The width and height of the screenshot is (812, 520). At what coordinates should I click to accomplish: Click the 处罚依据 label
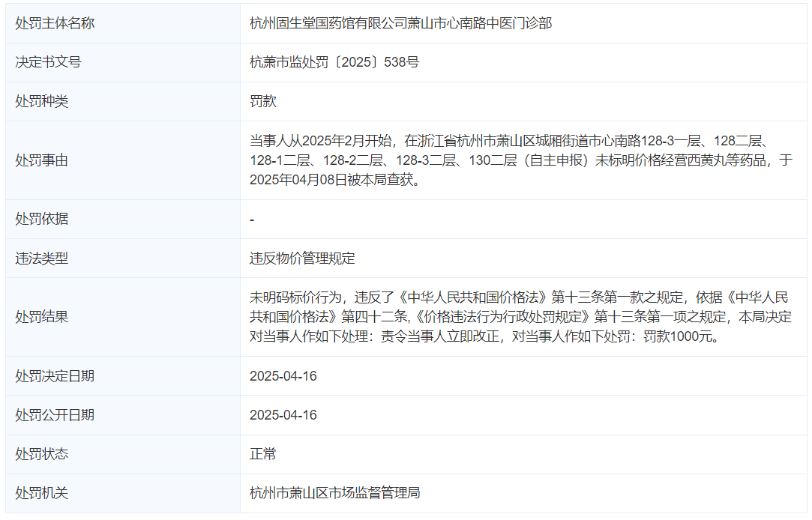[x=41, y=219]
